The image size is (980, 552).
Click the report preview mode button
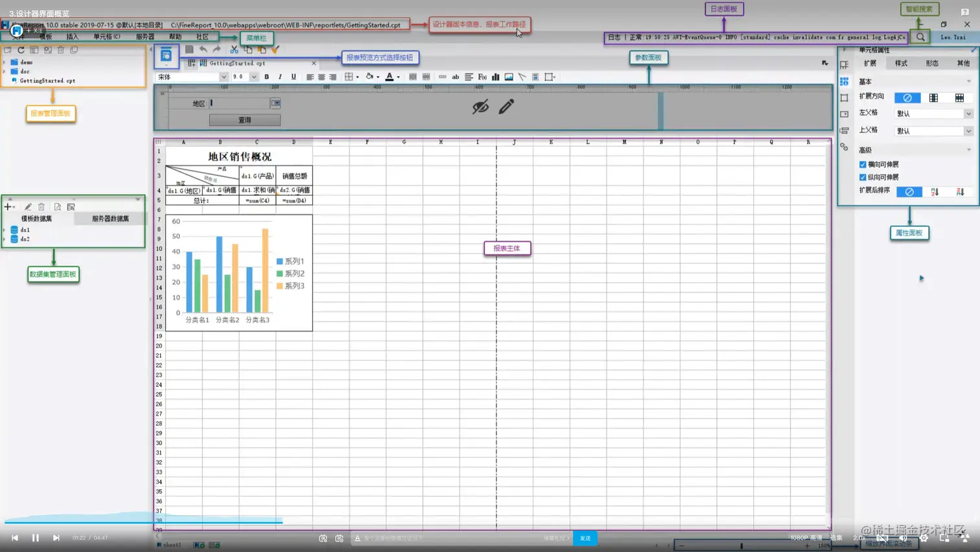(x=166, y=56)
